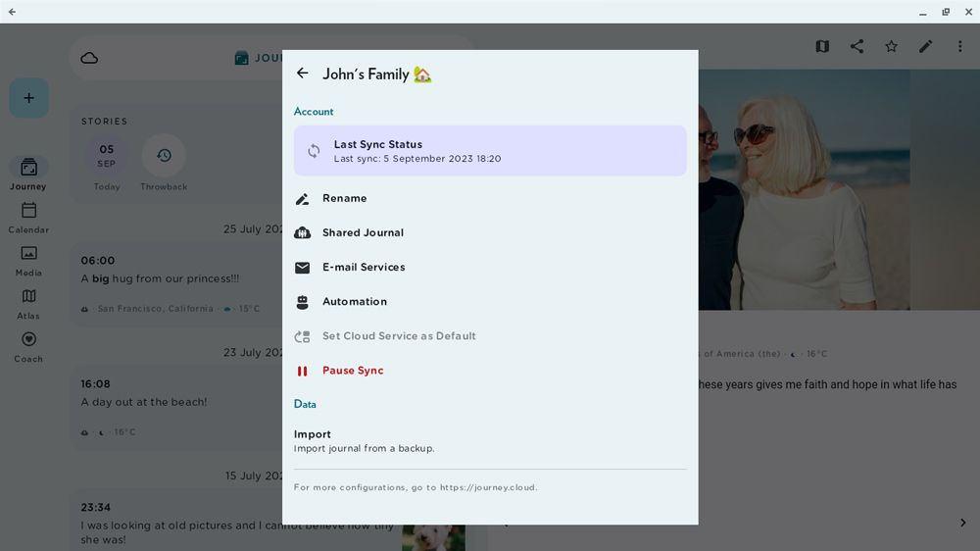The height and width of the screenshot is (551, 980).
Task: Click the sync refresh icon
Action: 314,151
